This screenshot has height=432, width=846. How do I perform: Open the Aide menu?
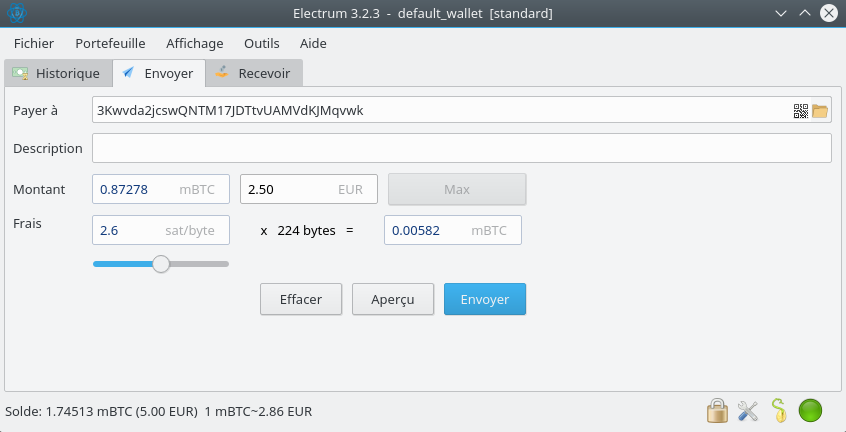(313, 43)
